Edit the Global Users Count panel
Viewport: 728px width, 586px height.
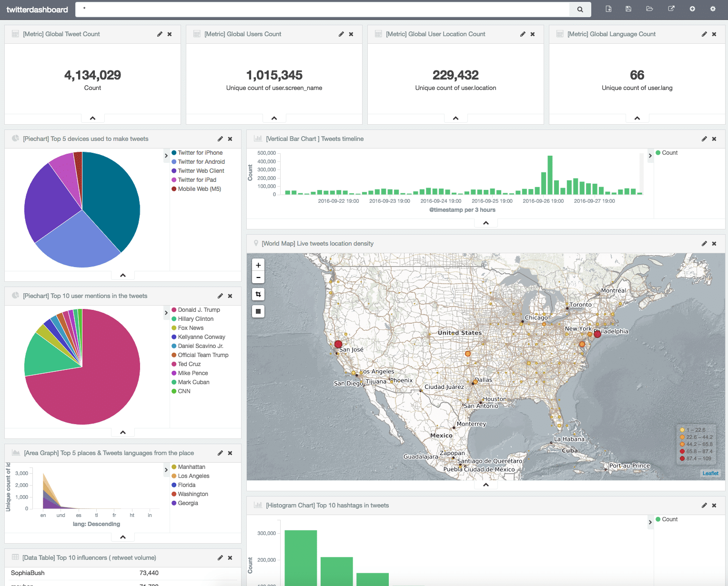point(341,34)
